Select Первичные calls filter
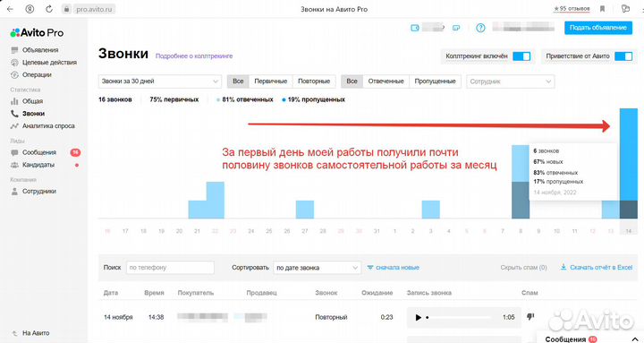Viewport: 644px width, 343px height. pos(271,81)
